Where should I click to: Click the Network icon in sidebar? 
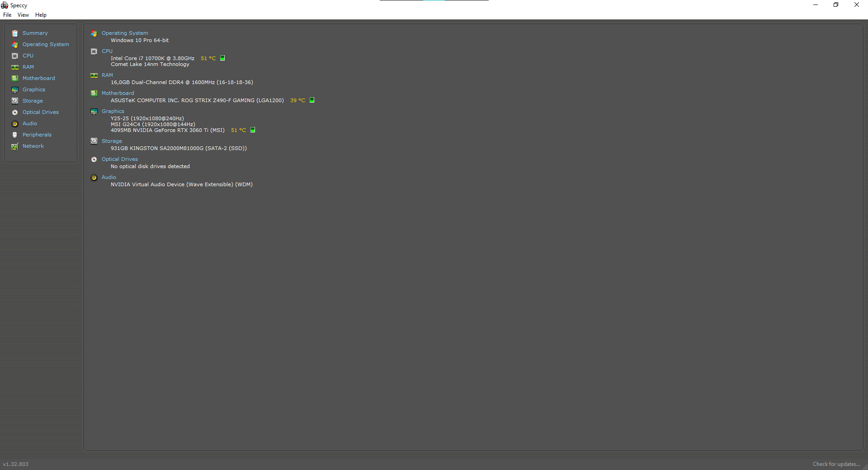15,146
